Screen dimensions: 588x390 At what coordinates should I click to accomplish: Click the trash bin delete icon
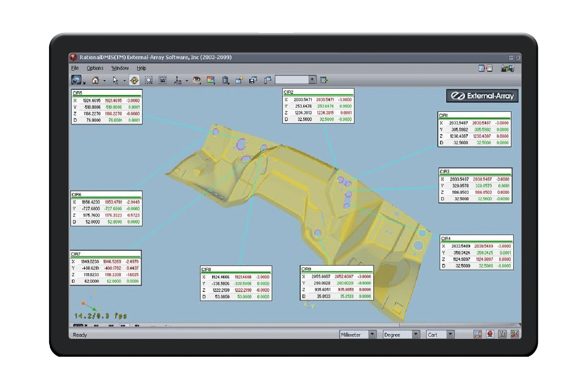(x=225, y=80)
